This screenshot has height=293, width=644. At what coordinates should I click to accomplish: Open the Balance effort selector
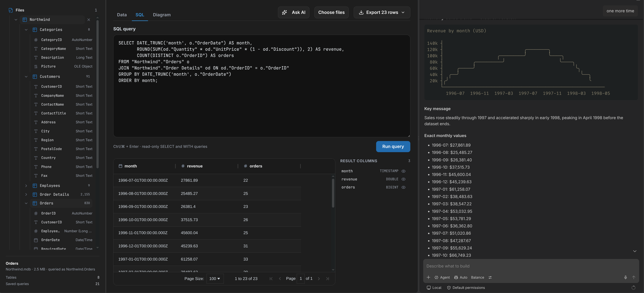point(478,278)
